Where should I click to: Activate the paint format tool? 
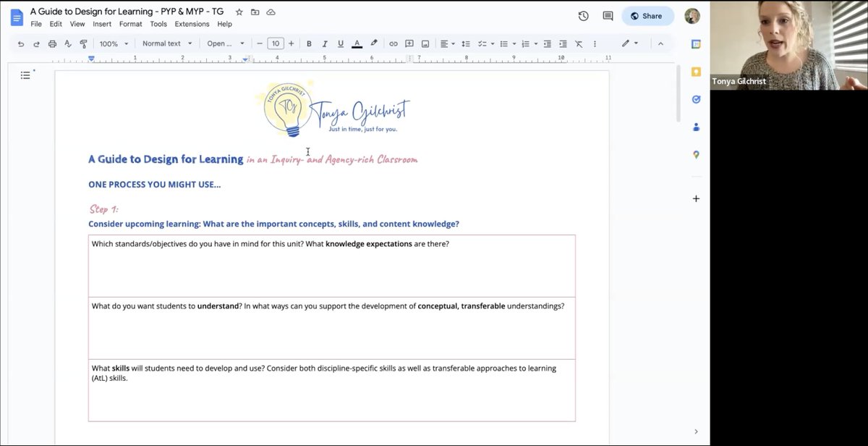coord(83,43)
